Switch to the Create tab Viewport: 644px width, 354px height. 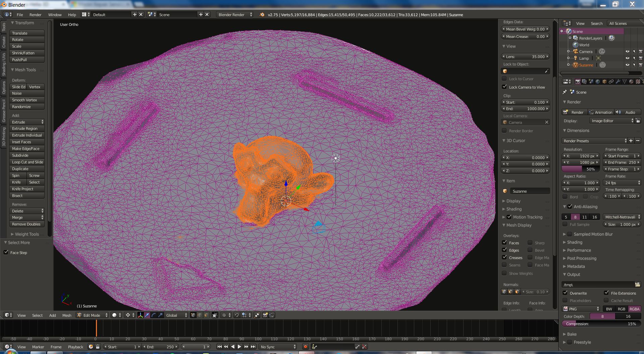[x=4, y=42]
